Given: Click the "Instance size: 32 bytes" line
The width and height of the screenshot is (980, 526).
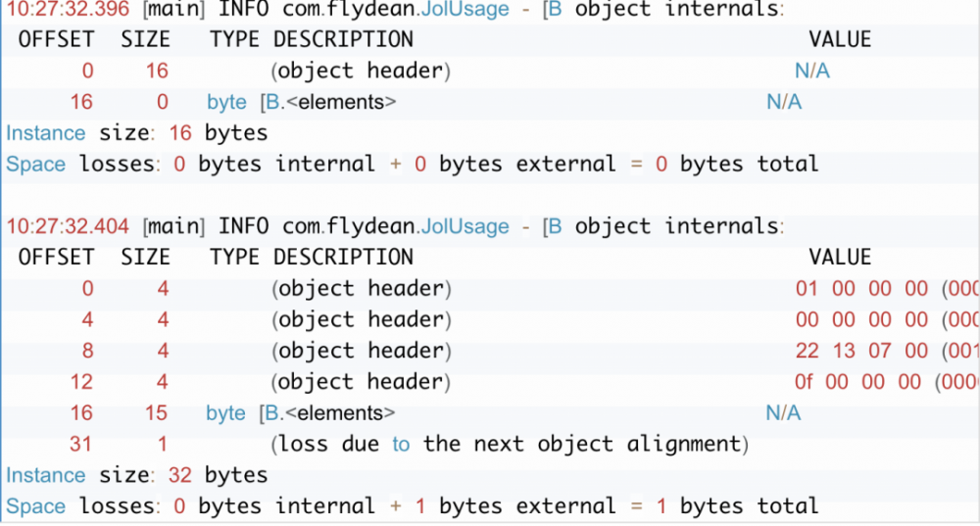Looking at the screenshot, I should (x=136, y=475).
